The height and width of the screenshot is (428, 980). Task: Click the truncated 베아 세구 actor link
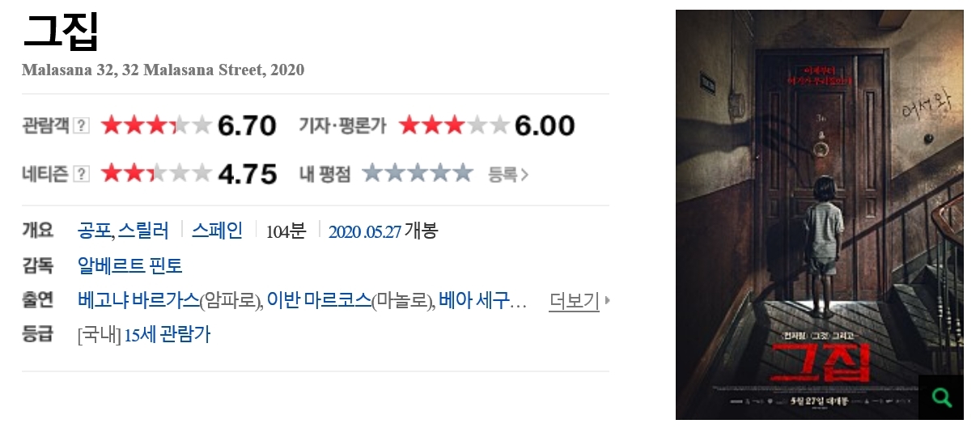482,301
